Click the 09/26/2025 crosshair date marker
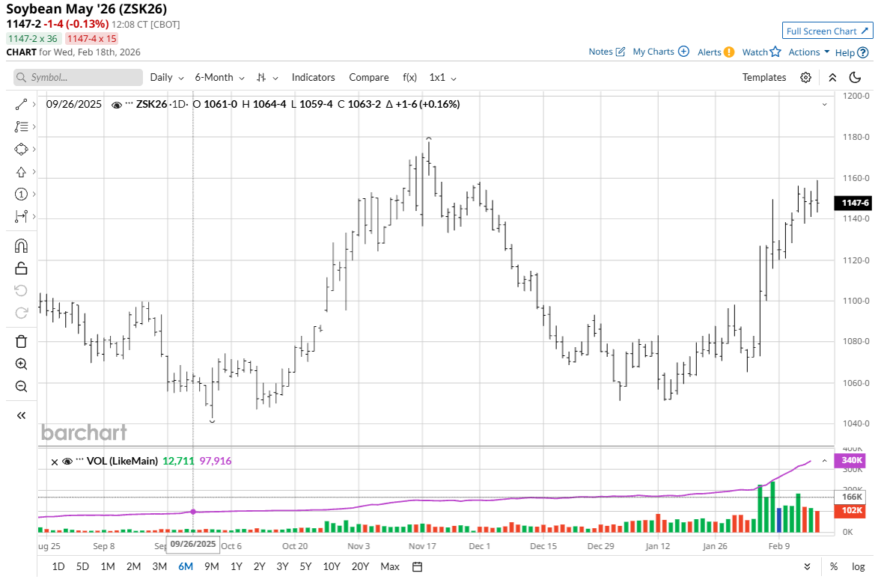The width and height of the screenshot is (881, 588). [x=193, y=544]
